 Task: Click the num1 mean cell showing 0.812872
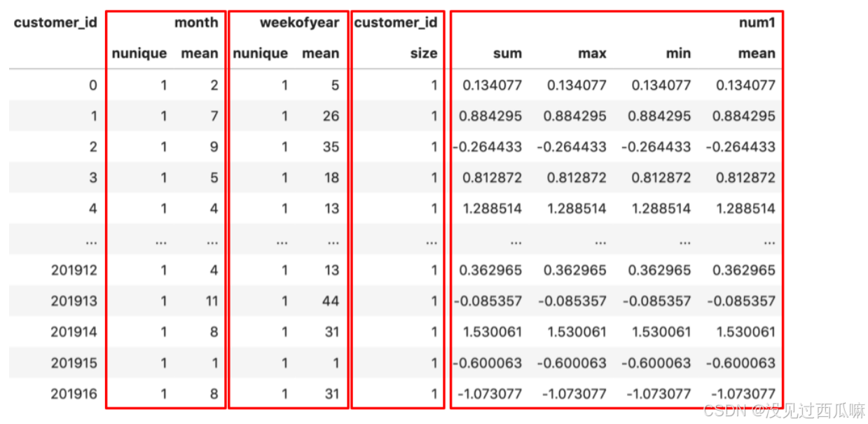tap(745, 178)
